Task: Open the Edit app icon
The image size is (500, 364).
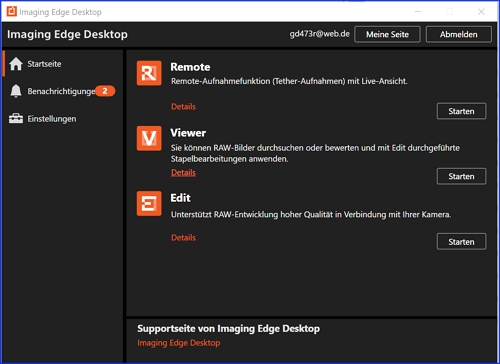Action: [x=149, y=203]
